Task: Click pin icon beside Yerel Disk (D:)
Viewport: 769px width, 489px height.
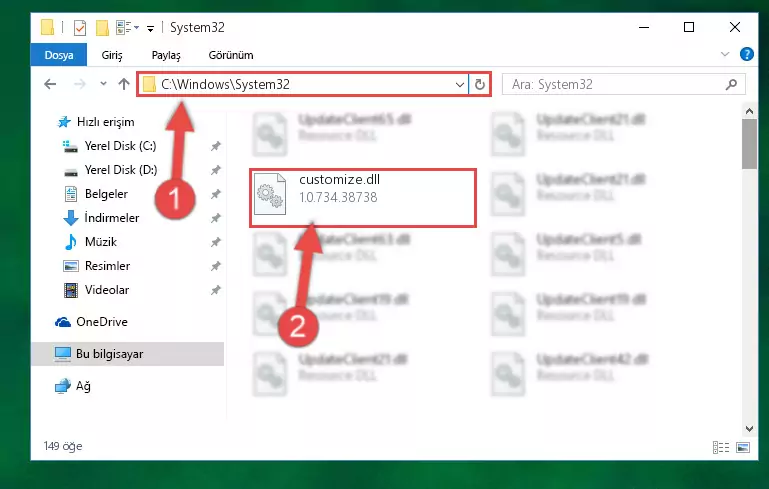Action: click(x=215, y=170)
